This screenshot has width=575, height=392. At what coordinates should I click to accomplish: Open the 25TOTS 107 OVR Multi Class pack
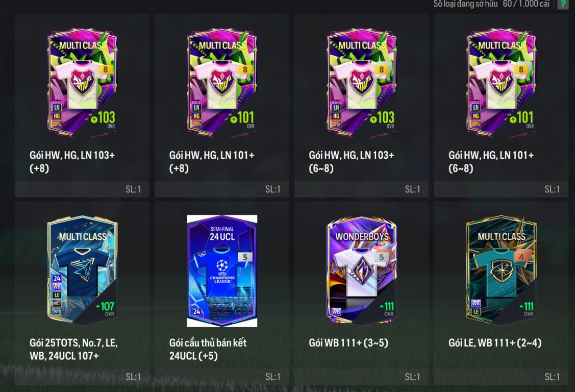[x=82, y=271]
